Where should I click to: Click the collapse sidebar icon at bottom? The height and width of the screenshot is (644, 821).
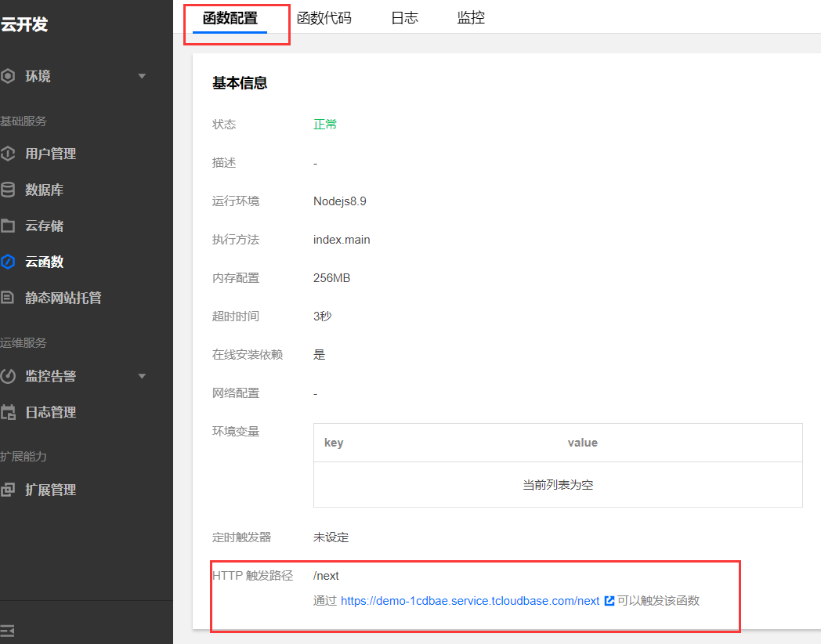(x=7, y=631)
